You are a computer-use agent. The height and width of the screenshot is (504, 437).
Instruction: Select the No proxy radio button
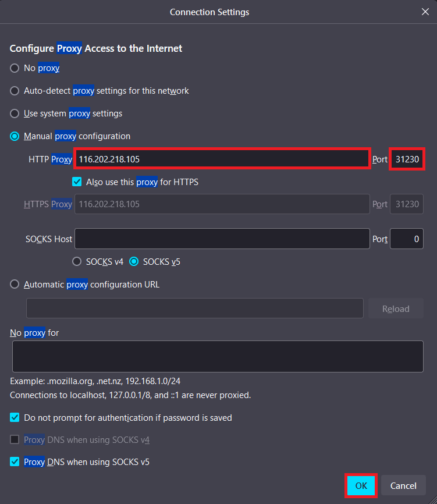tap(14, 68)
